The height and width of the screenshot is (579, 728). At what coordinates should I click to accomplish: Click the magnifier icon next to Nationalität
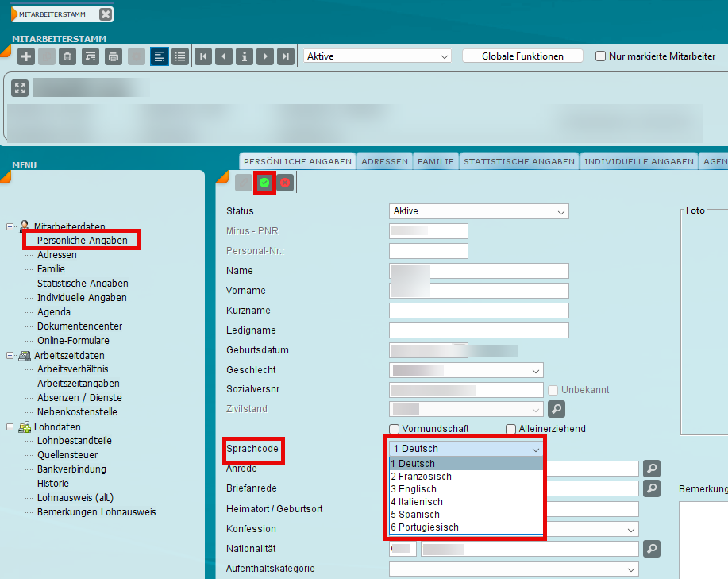pos(652,548)
